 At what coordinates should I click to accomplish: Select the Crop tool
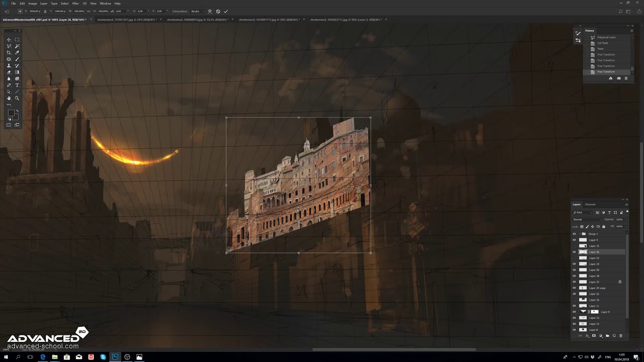[x=9, y=53]
